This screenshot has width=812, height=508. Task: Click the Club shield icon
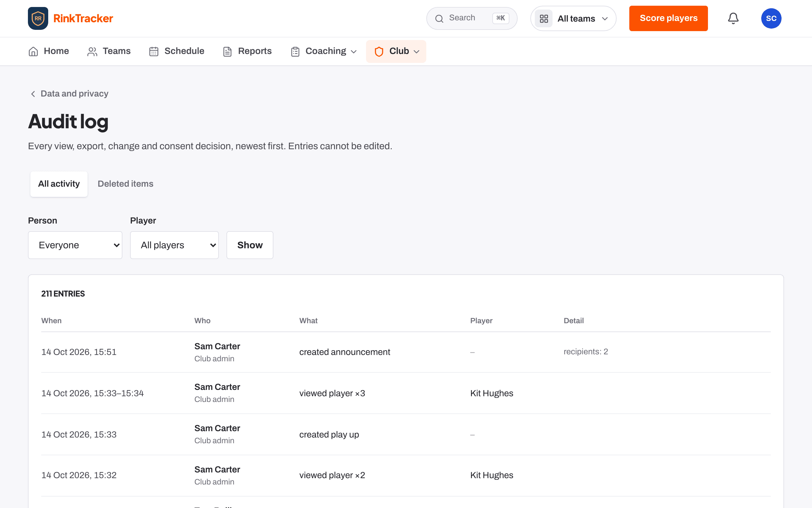[379, 51]
